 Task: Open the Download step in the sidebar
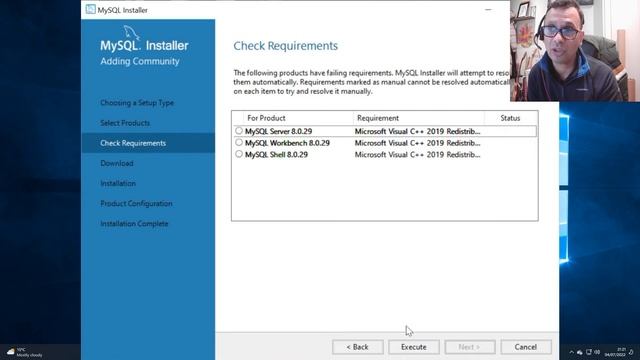(117, 163)
